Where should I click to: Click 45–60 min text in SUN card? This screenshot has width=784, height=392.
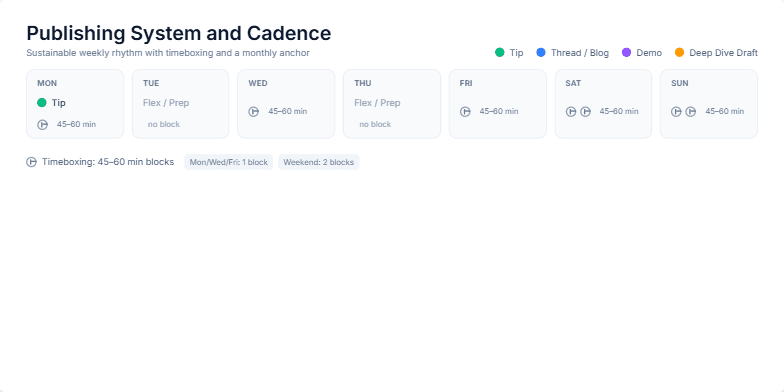(x=724, y=111)
